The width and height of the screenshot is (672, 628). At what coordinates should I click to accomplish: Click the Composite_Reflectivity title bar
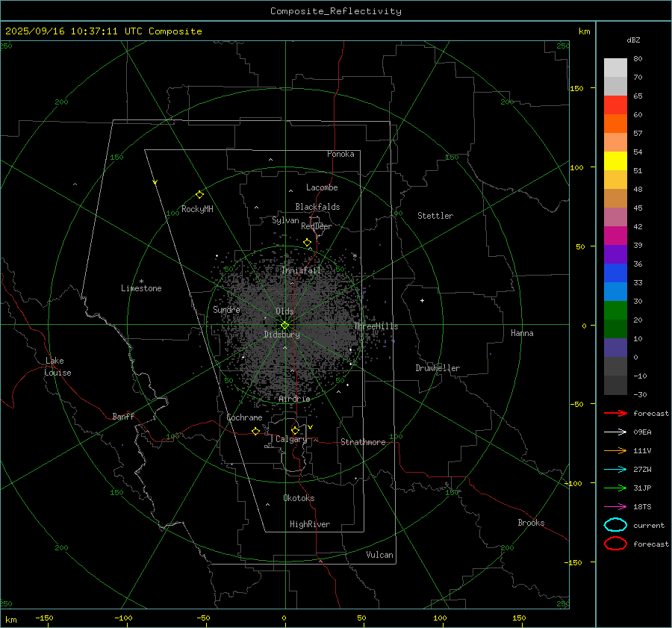(335, 11)
